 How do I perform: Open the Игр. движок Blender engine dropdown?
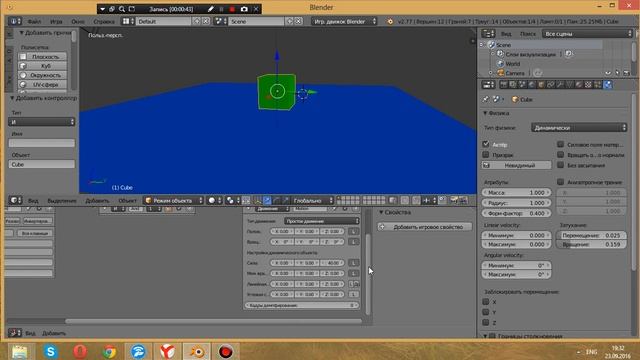tap(344, 21)
